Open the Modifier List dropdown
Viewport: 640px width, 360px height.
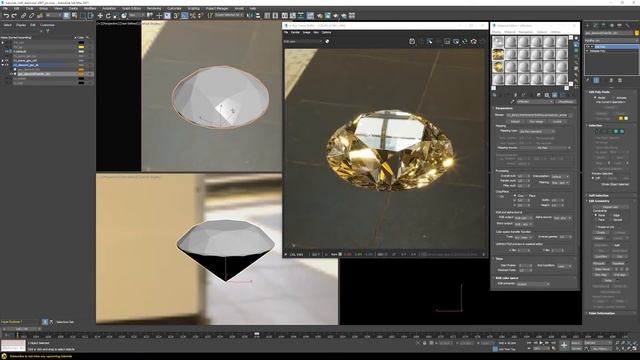click(x=611, y=40)
